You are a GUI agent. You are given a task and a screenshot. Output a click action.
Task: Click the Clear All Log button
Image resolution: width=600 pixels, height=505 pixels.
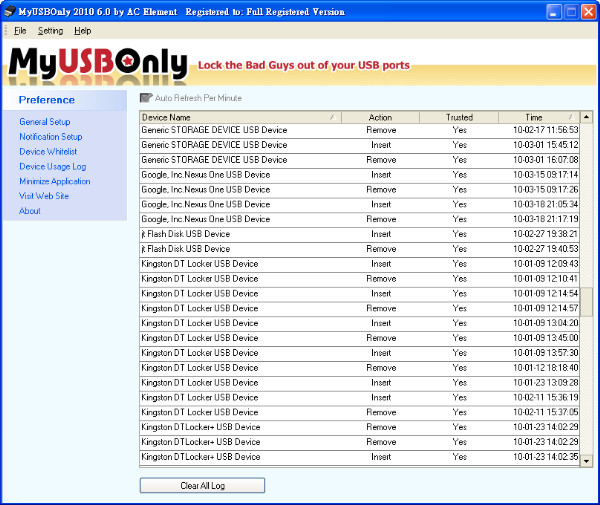pyautogui.click(x=202, y=485)
